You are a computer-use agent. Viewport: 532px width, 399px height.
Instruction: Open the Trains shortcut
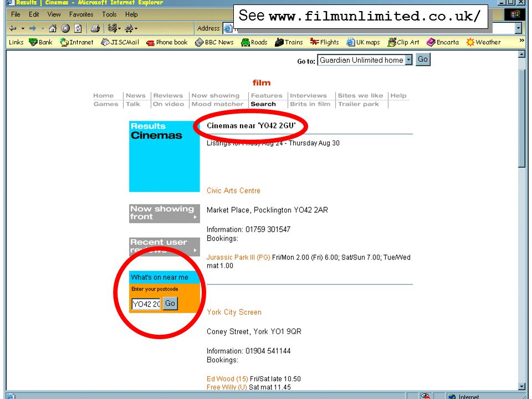point(289,42)
